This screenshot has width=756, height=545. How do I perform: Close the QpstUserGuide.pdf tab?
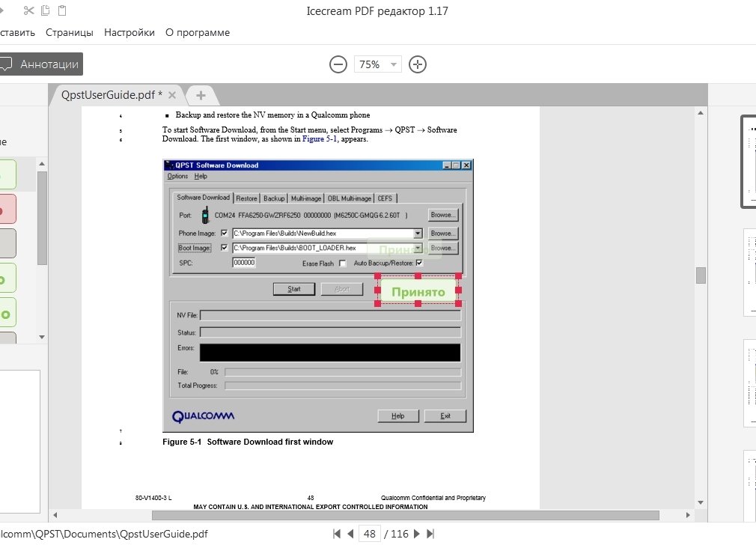pyautogui.click(x=172, y=95)
